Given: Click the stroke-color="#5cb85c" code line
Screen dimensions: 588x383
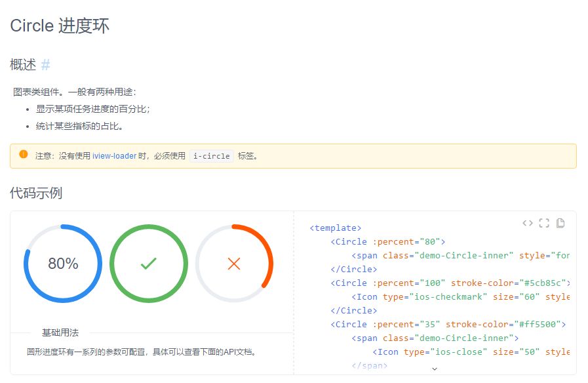Looking at the screenshot, I should pos(451,283).
